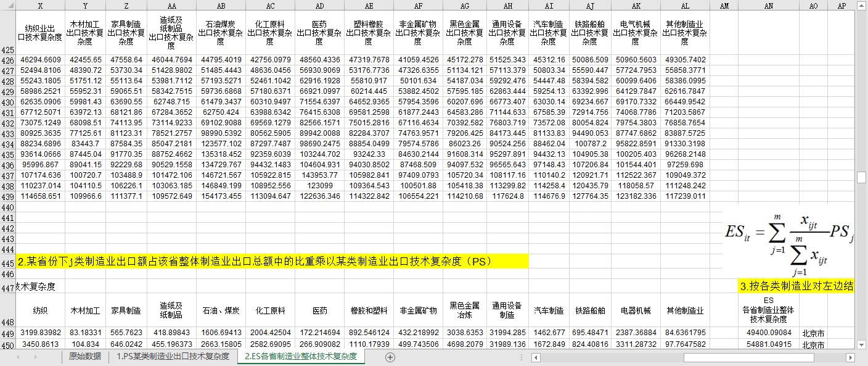Image resolution: width=868 pixels, height=366 pixels.
Task: Select column X header
Action: [x=40, y=5]
